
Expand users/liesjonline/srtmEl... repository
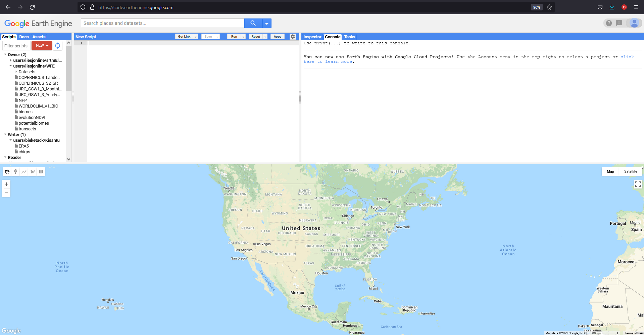10,60
